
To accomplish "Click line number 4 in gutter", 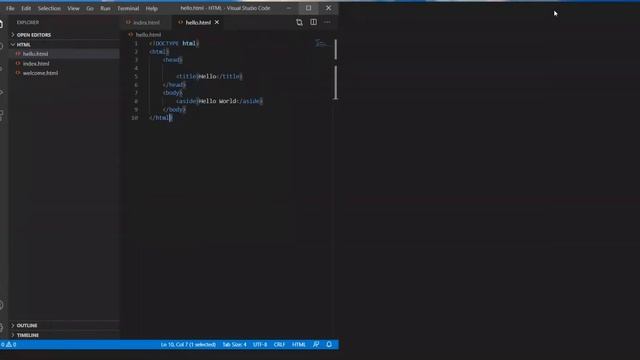I will 136,68.
